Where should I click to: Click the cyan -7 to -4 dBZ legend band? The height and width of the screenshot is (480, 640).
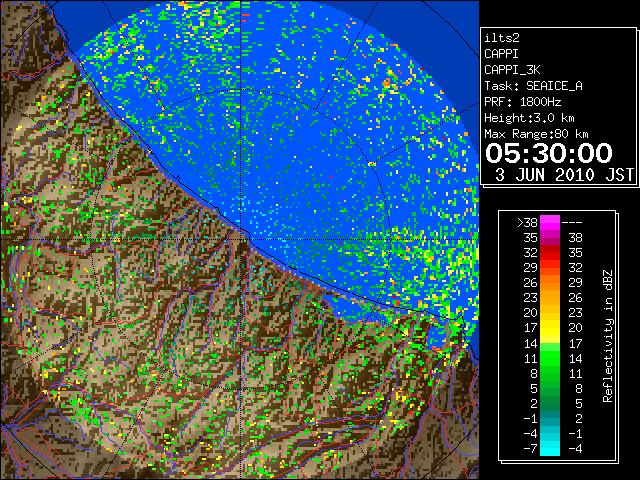coord(550,448)
